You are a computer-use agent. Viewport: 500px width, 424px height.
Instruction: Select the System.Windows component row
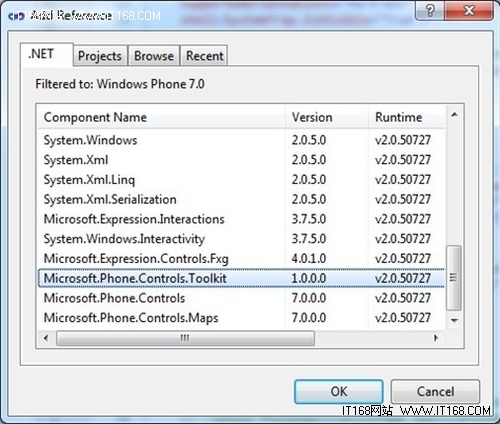[242, 140]
